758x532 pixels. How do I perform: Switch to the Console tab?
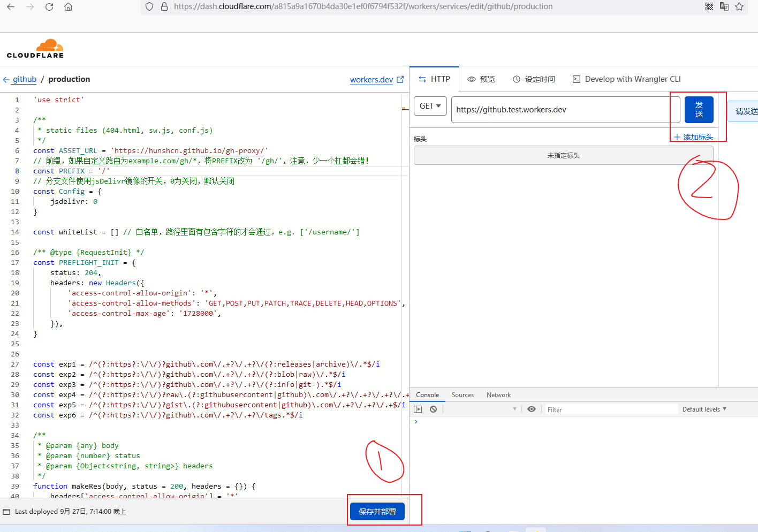point(428,395)
